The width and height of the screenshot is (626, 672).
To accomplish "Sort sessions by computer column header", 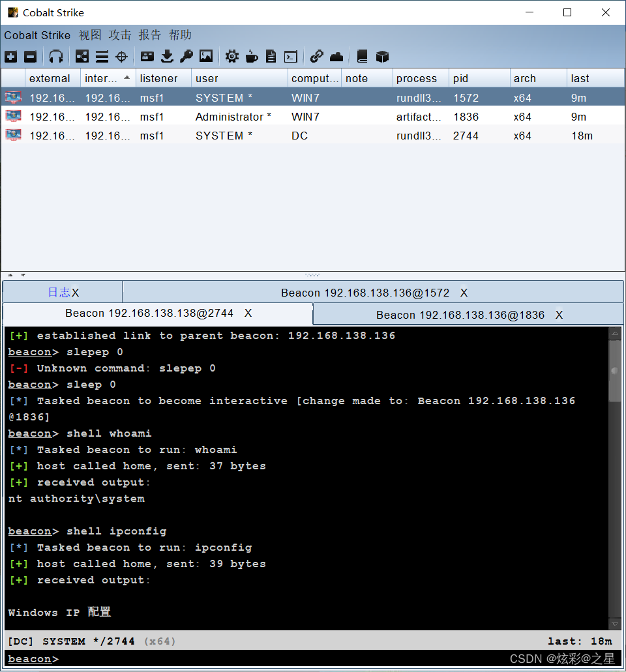I will (x=314, y=78).
